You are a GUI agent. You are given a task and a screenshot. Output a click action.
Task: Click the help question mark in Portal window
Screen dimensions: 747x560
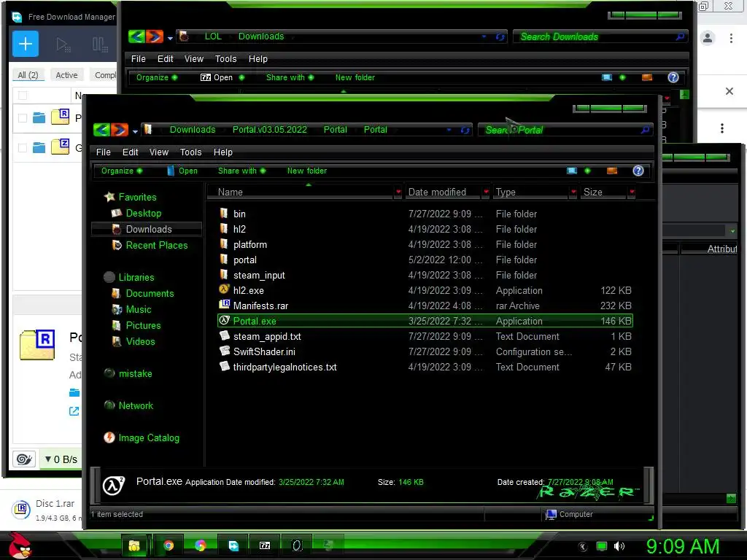pyautogui.click(x=638, y=171)
